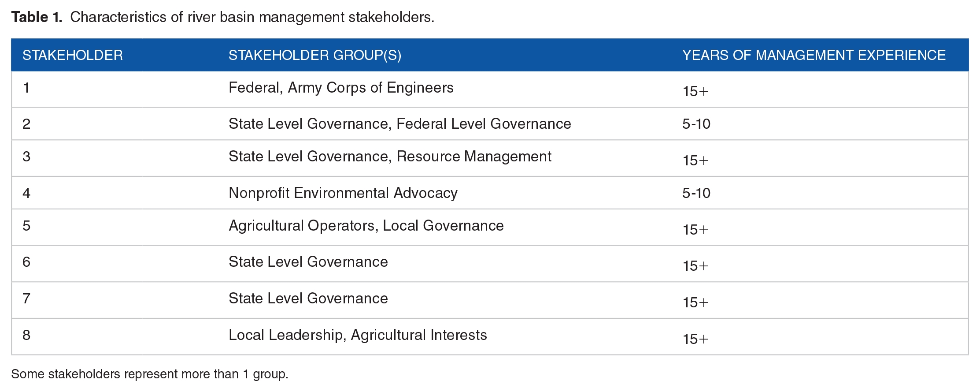Click the 15+ value in row 8
Image resolution: width=980 pixels, height=392 pixels.
coord(695,339)
